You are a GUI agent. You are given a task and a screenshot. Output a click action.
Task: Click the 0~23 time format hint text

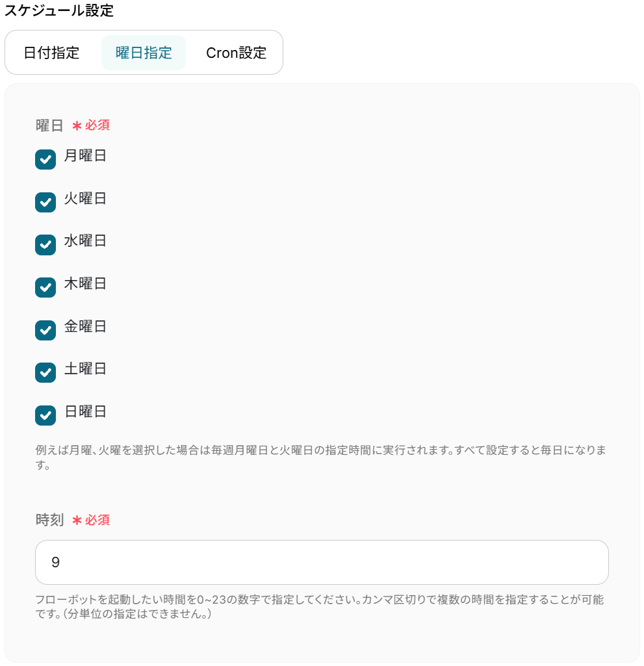(x=320, y=606)
